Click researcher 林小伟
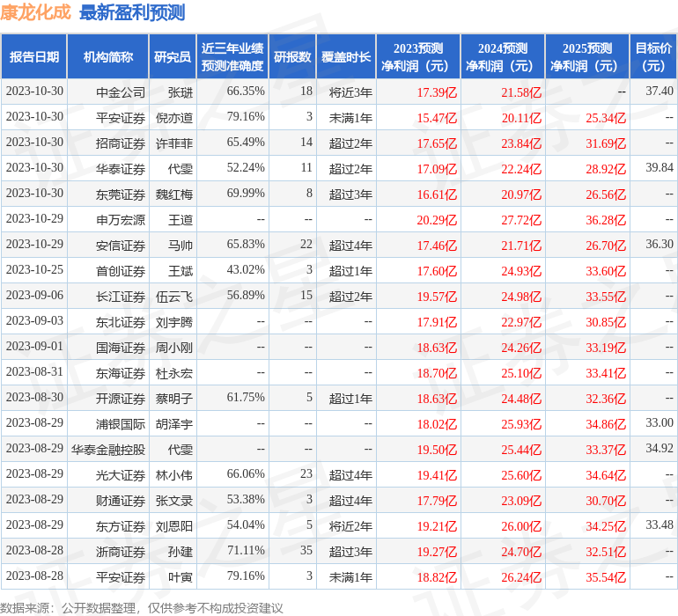Screen dimensions: 678x616 173,474
